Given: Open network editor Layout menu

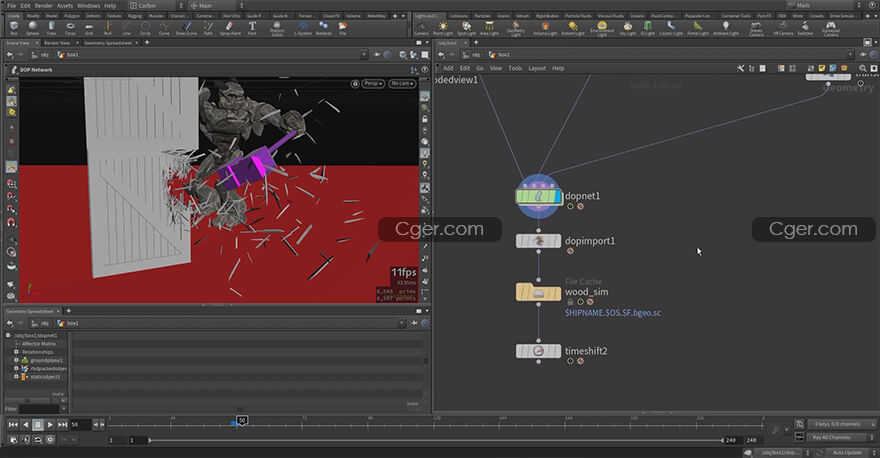Looking at the screenshot, I should coord(537,68).
